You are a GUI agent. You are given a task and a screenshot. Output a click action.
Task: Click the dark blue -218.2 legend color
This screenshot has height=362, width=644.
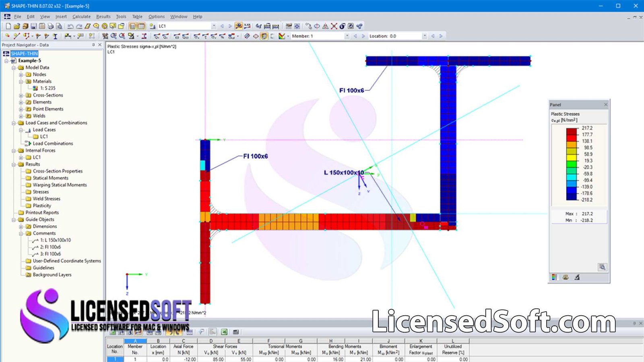(x=572, y=197)
